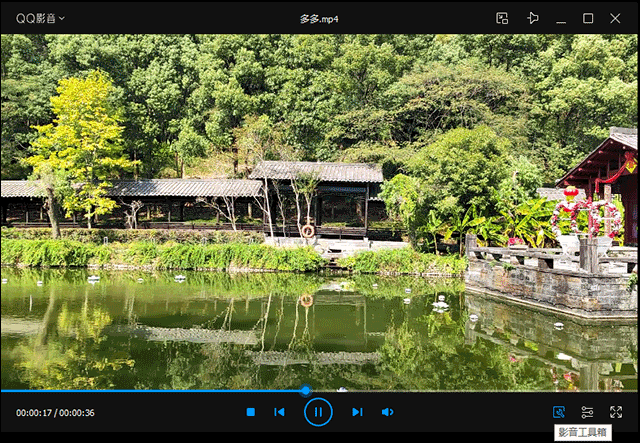Pause the playing video
The height and width of the screenshot is (443, 640).
(x=318, y=412)
